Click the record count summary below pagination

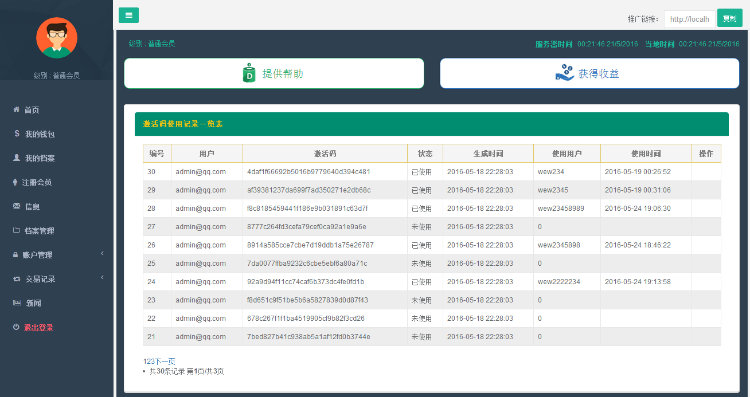tap(187, 371)
